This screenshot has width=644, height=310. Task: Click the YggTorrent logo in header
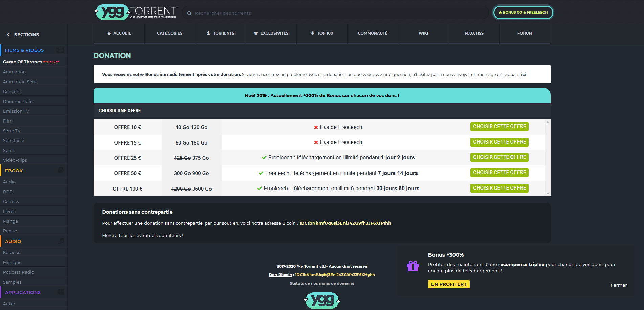tap(135, 13)
